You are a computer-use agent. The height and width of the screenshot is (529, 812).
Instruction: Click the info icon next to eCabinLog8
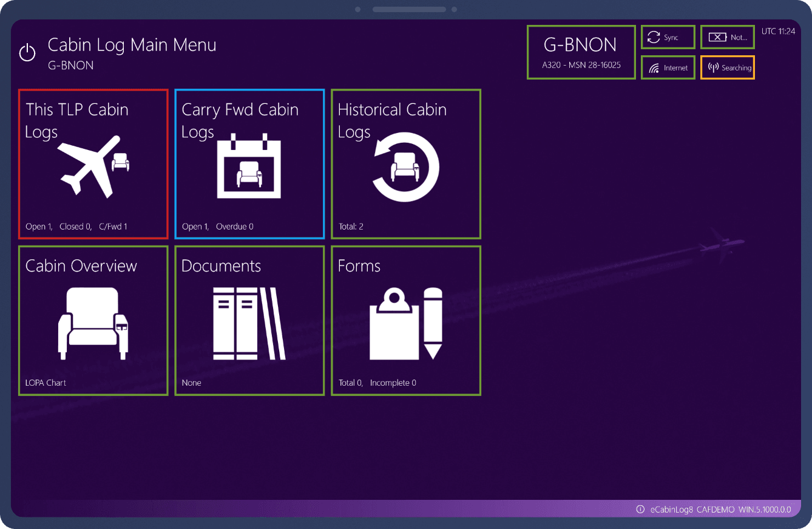click(x=640, y=510)
